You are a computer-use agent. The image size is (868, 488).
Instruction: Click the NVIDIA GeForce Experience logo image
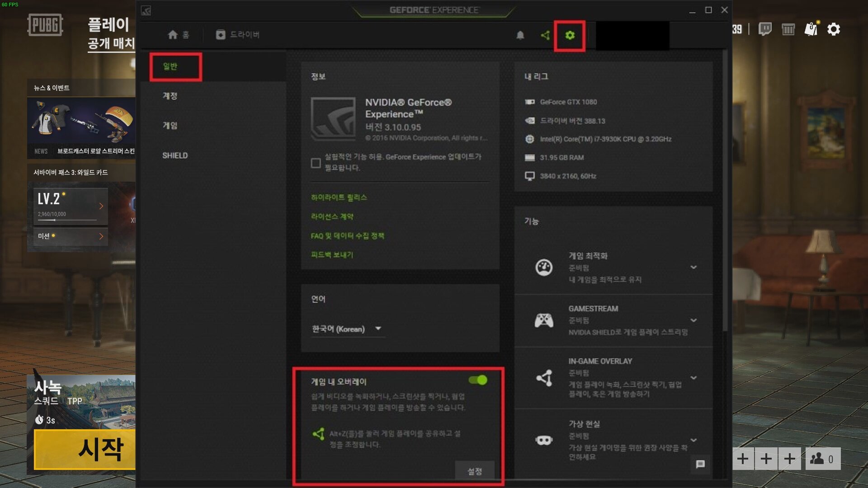point(333,119)
